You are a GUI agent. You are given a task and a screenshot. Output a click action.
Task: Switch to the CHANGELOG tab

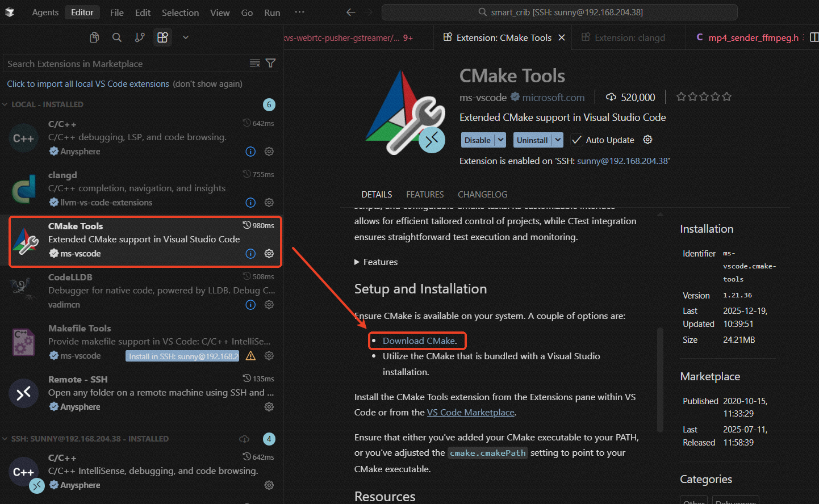click(483, 194)
